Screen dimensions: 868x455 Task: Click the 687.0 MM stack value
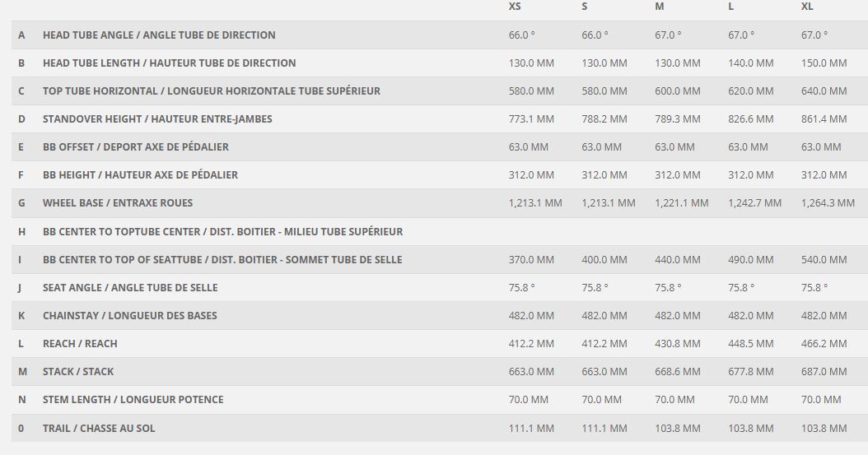824,372
